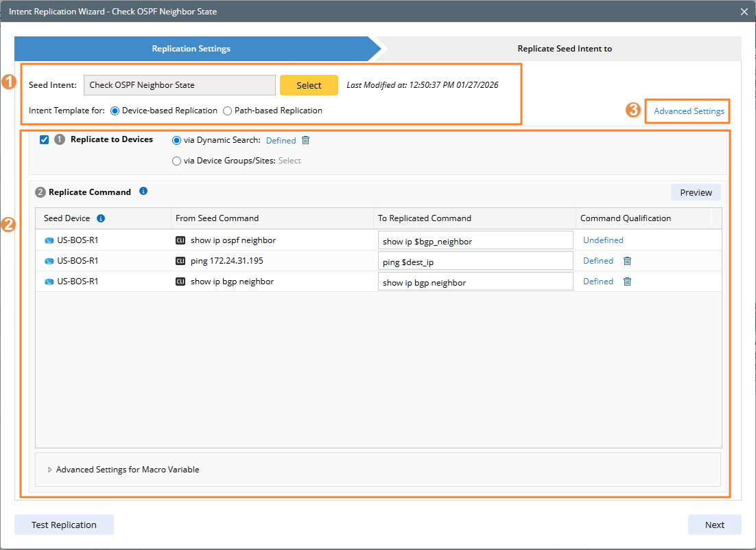Delete ping command qualification via trash icon
756x550 pixels.
[627, 261]
